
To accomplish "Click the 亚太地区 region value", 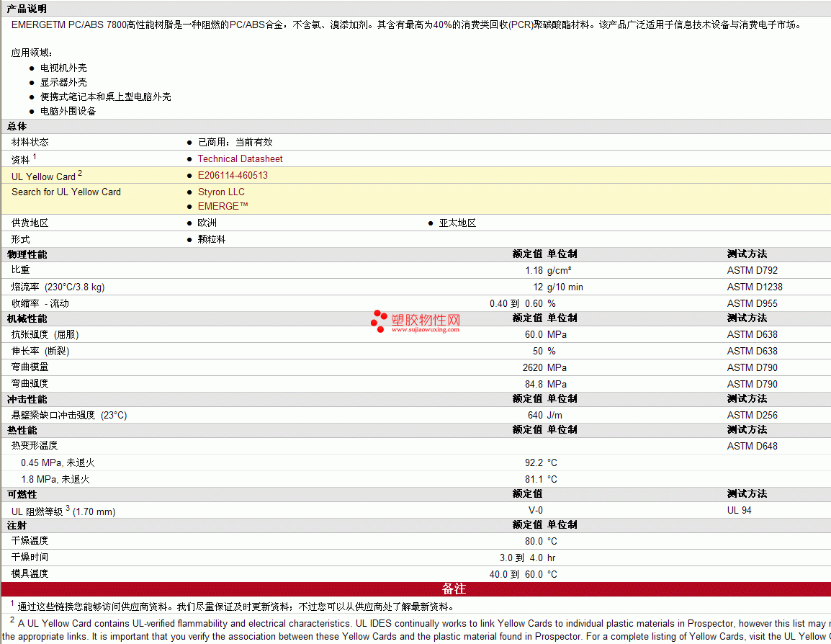I will [457, 223].
